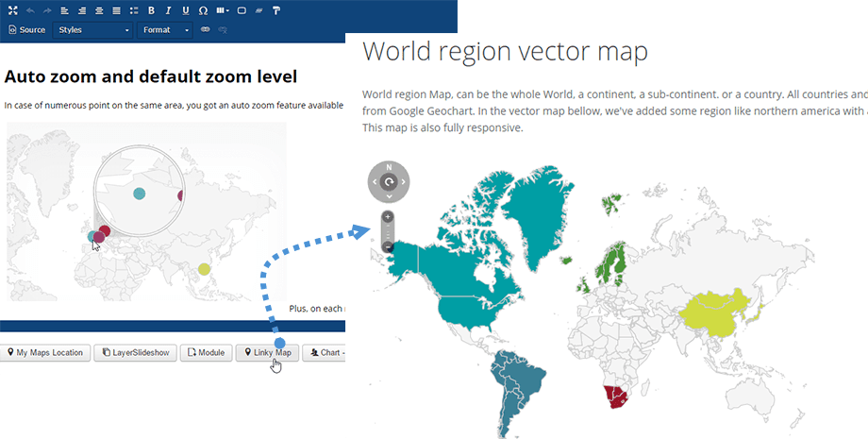The width and height of the screenshot is (868, 439).
Task: Toggle underline formatting
Action: click(185, 10)
